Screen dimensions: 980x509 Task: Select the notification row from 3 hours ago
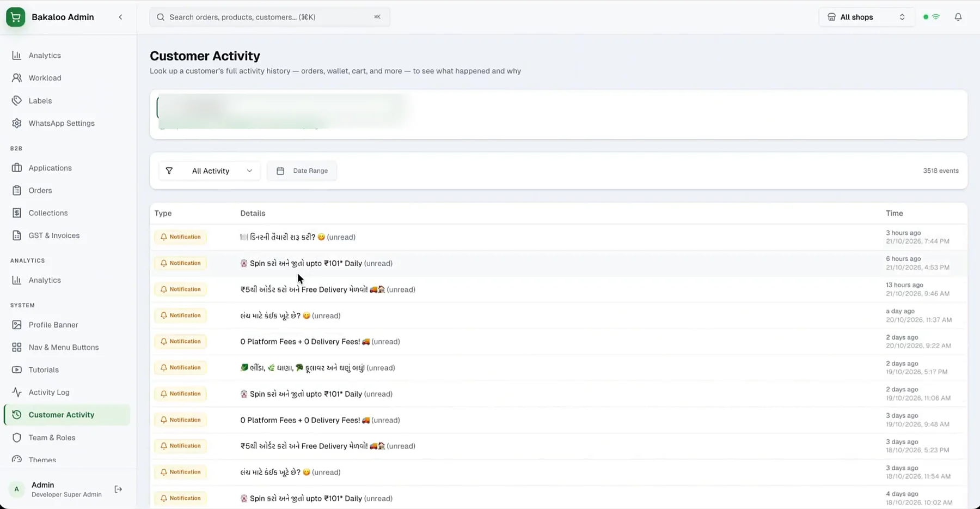click(x=559, y=237)
